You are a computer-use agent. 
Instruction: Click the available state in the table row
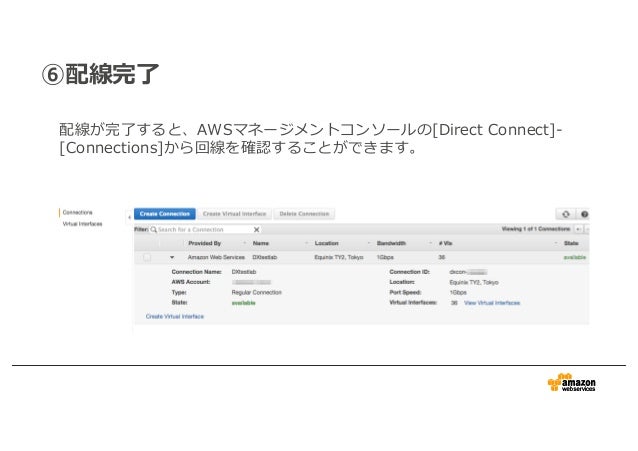click(575, 257)
